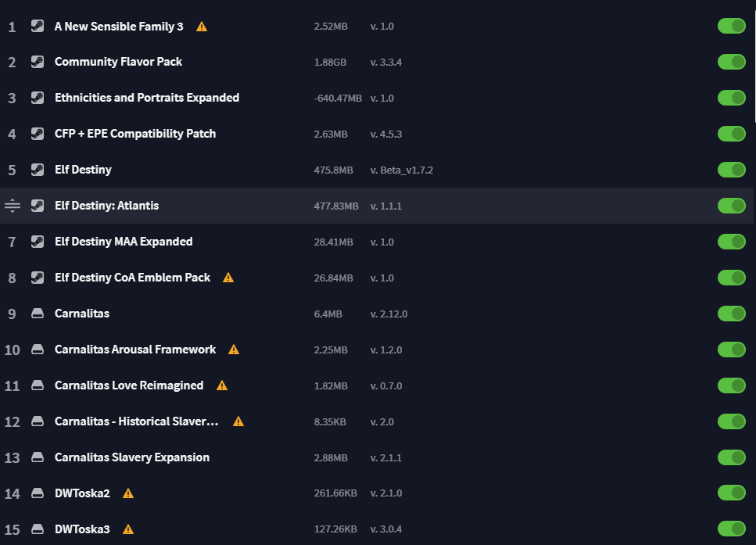Click the Steam icon next to Community Flavor Pack

click(38, 62)
